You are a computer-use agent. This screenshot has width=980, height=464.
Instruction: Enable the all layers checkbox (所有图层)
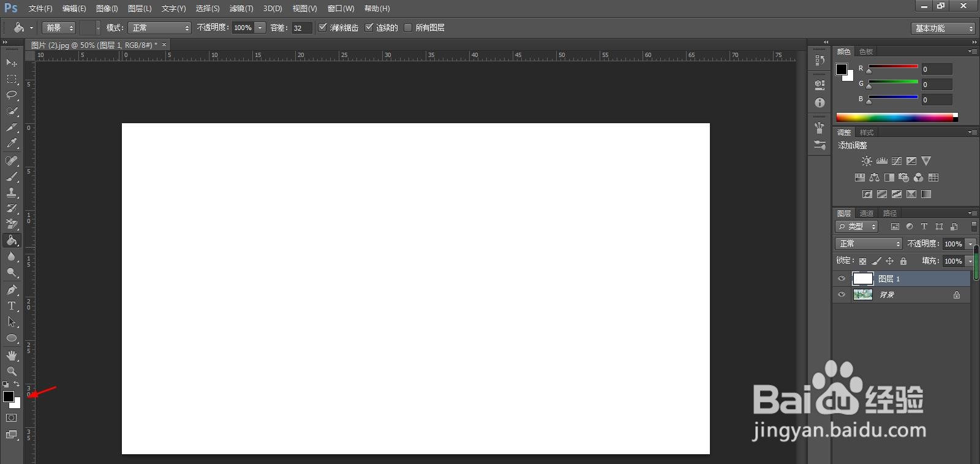[408, 28]
